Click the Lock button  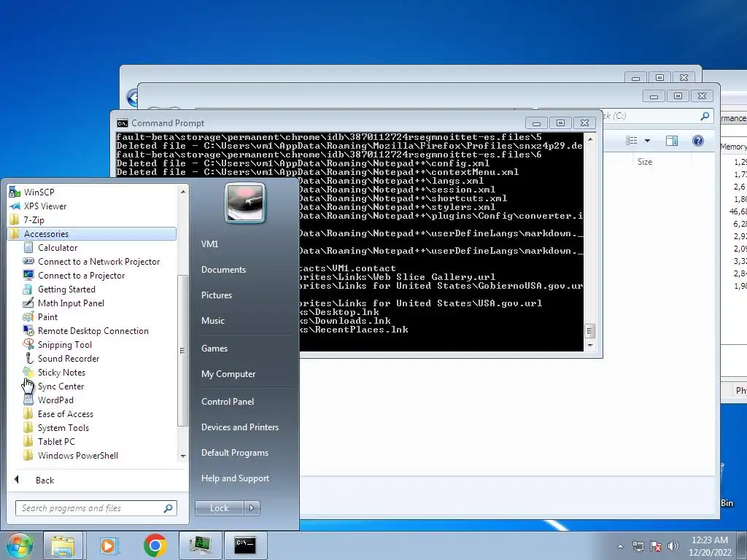pos(219,508)
